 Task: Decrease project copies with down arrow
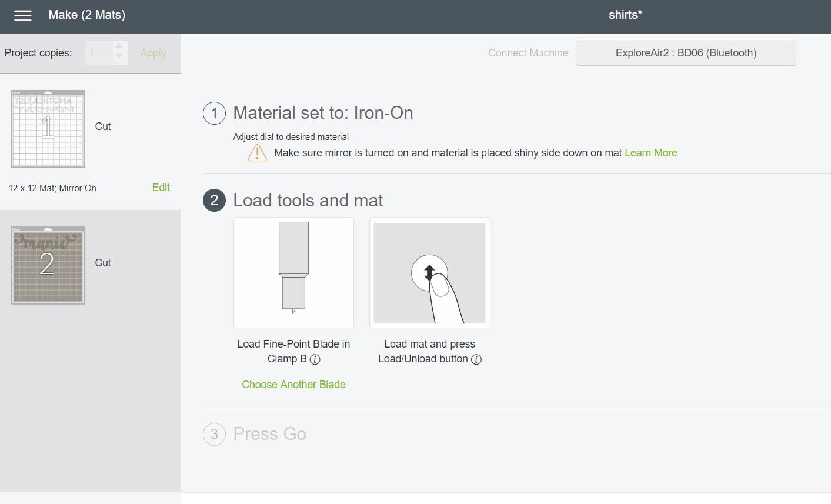119,58
